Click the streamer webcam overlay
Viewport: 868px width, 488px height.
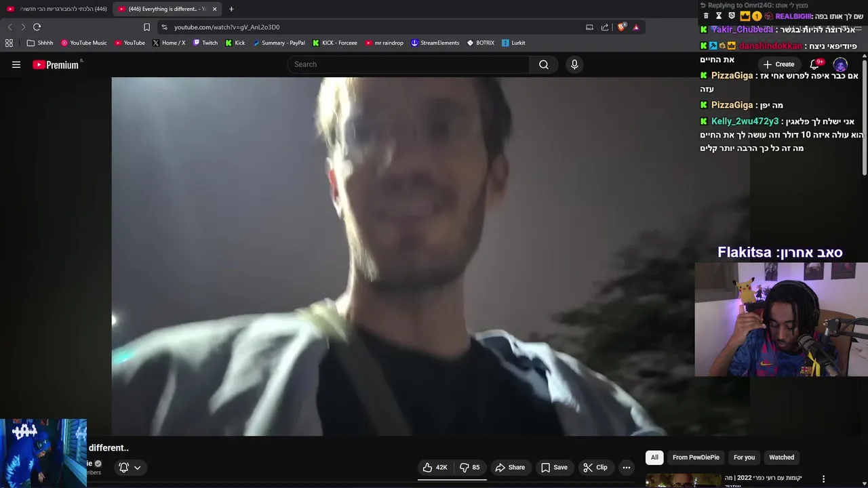[781, 319]
